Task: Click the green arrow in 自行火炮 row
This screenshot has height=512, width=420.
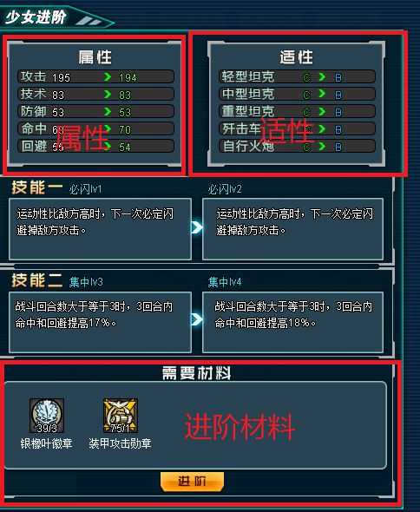Action: (x=322, y=147)
